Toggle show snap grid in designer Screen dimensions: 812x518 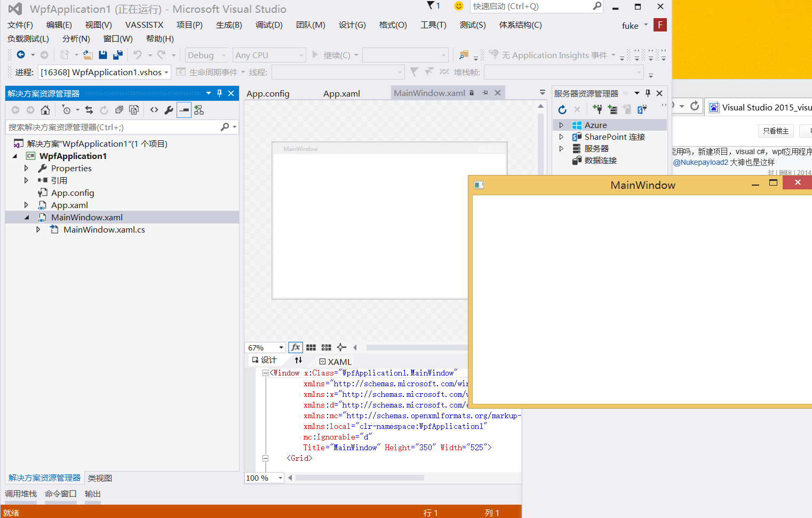click(311, 347)
